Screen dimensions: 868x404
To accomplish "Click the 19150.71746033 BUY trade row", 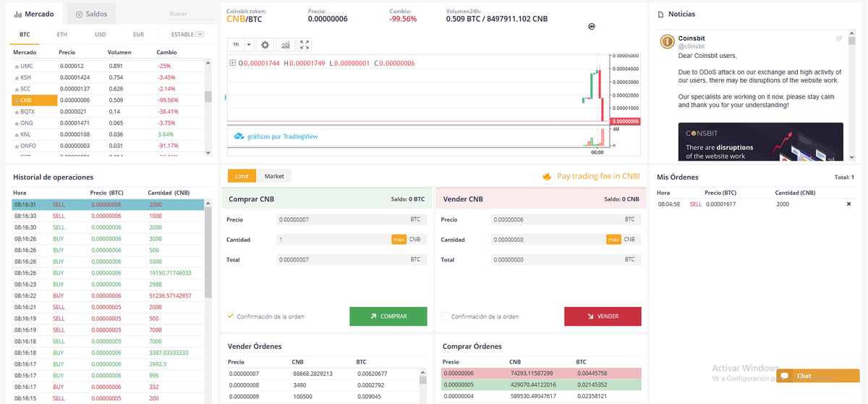I will 108,273.
